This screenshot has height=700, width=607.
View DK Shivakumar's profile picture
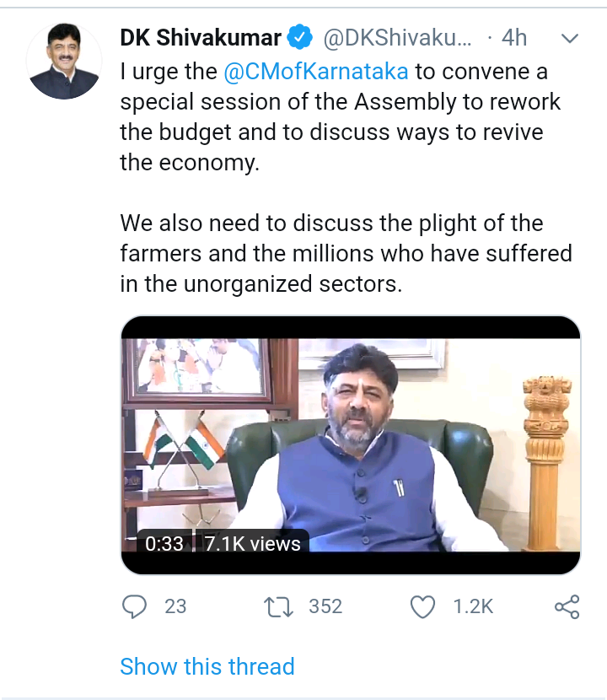pyautogui.click(x=64, y=62)
